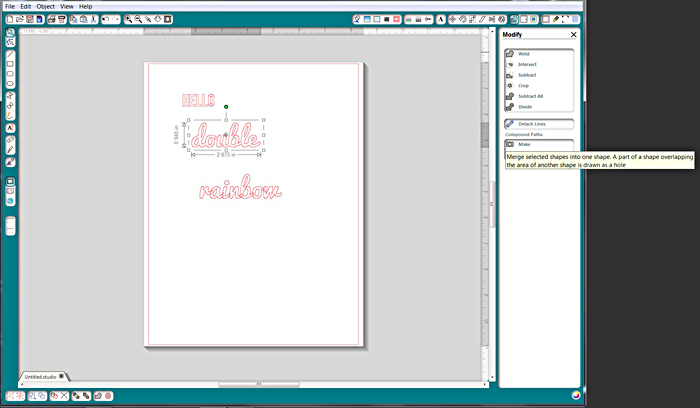The width and height of the screenshot is (700, 408).
Task: Click the Copy icon
Action: [73, 19]
